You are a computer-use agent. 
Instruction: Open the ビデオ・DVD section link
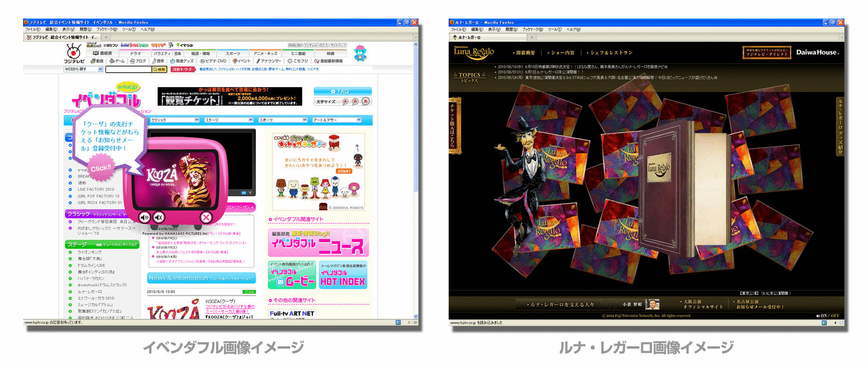pos(213,61)
